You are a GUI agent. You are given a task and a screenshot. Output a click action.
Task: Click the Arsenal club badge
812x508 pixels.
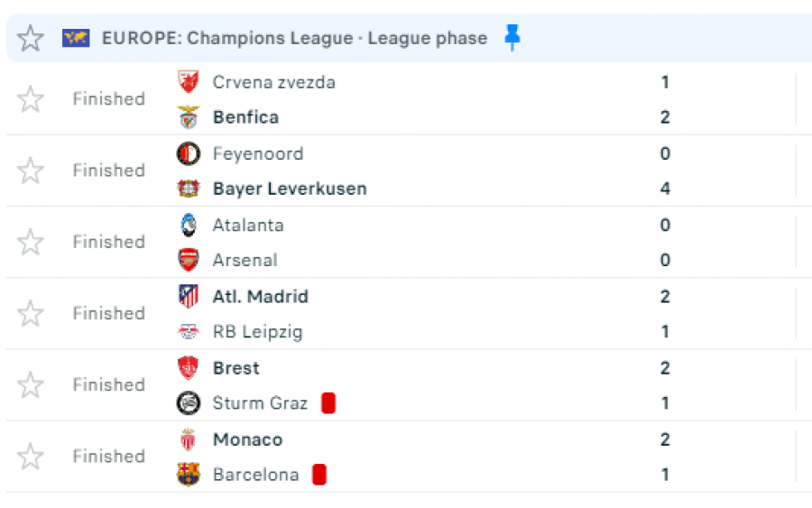(188, 260)
